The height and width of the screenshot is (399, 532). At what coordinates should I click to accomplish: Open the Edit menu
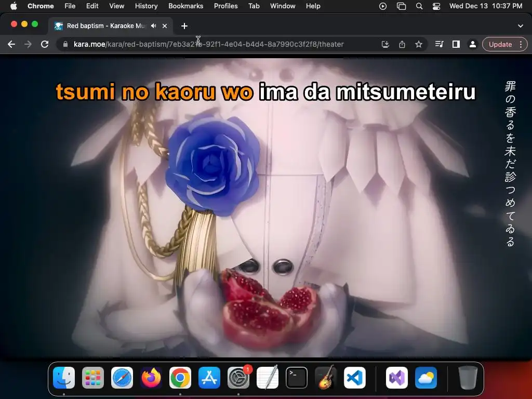tap(92, 6)
